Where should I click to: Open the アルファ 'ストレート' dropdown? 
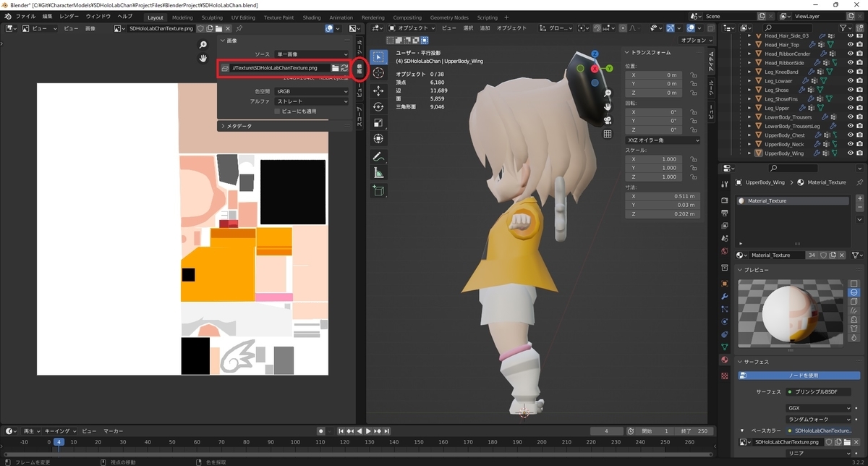[x=311, y=102]
